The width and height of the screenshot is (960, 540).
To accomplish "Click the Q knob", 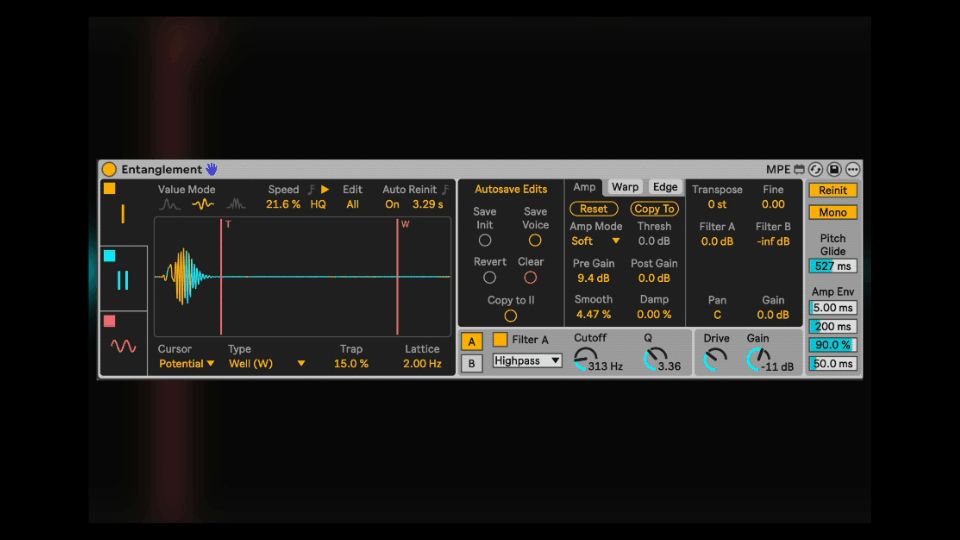I will [x=655, y=359].
